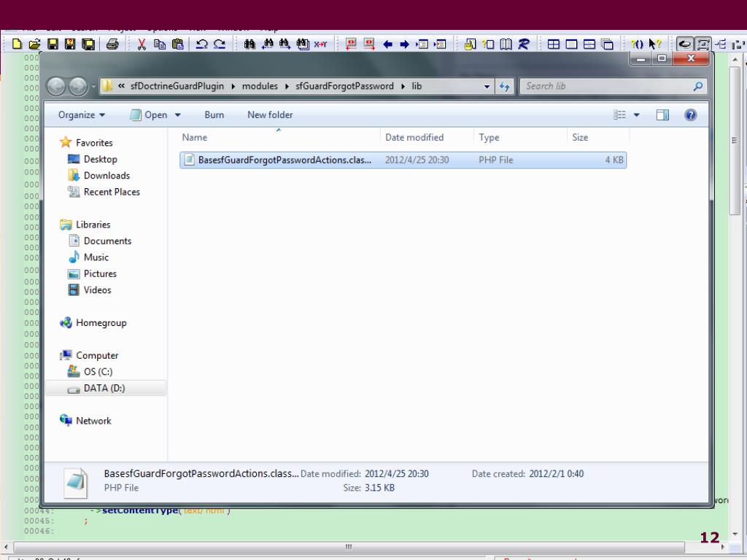The height and width of the screenshot is (560, 747).
Task: Expand the Open button dropdown arrow
Action: [178, 115]
